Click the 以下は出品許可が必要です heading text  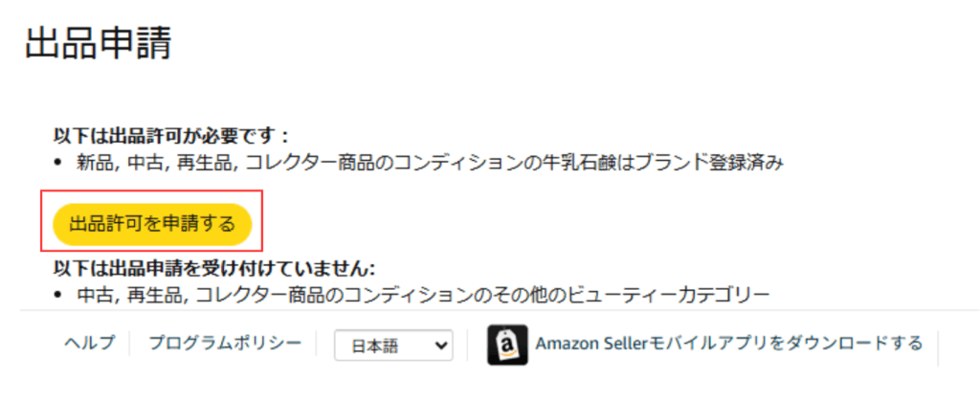click(171, 136)
